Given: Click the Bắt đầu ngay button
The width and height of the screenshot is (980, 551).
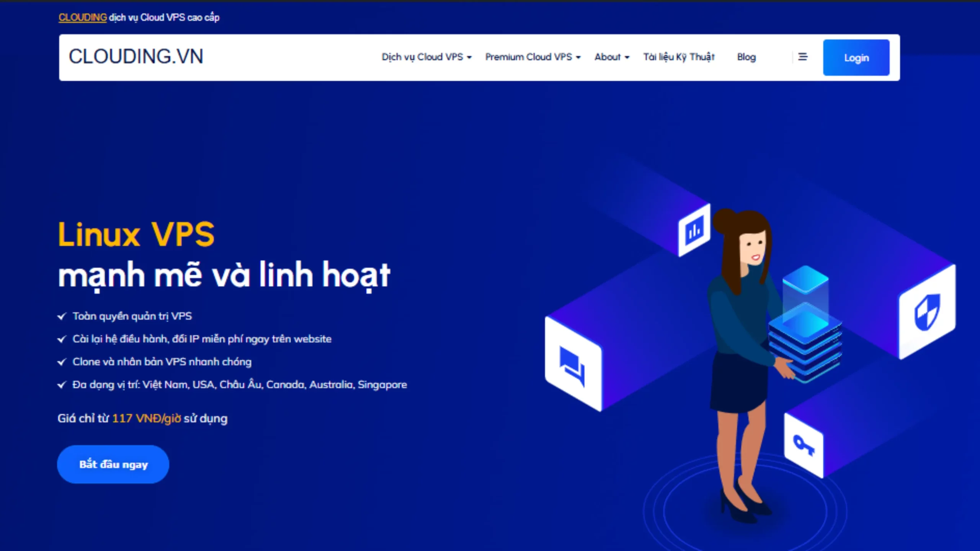Looking at the screenshot, I should pyautogui.click(x=113, y=464).
